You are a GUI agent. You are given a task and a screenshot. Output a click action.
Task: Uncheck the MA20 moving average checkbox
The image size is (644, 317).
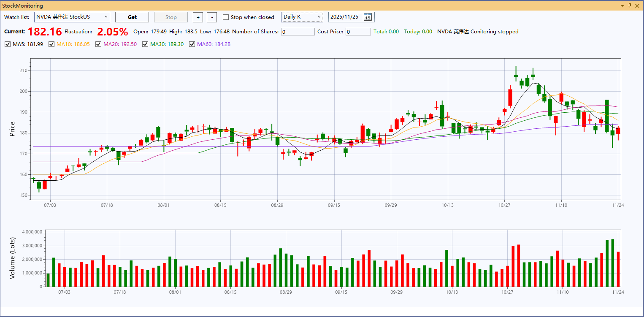[98, 44]
